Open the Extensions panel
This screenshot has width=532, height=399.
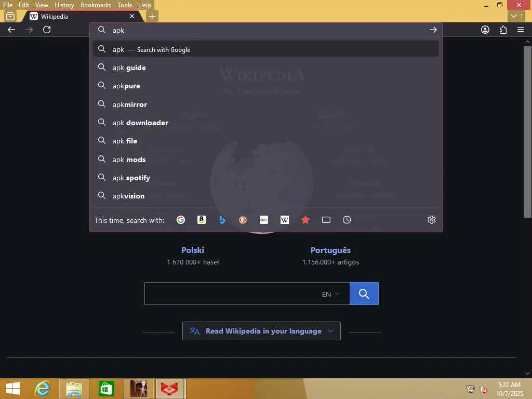[503, 30]
